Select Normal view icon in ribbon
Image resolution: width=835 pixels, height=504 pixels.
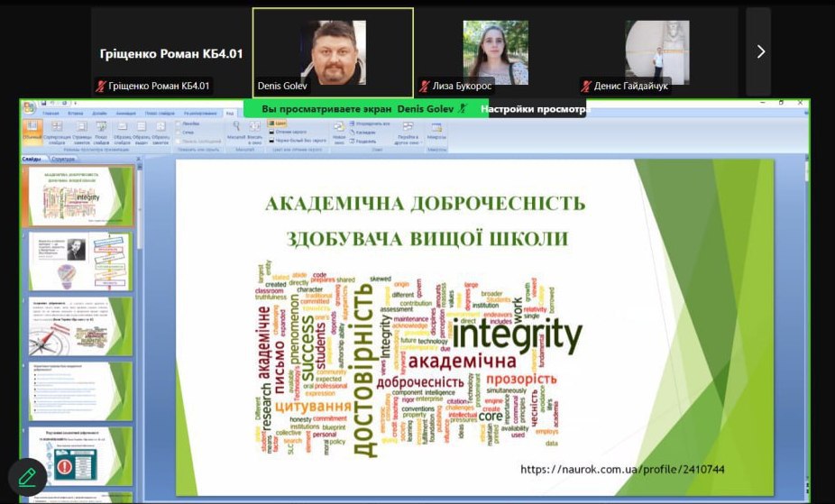31,131
